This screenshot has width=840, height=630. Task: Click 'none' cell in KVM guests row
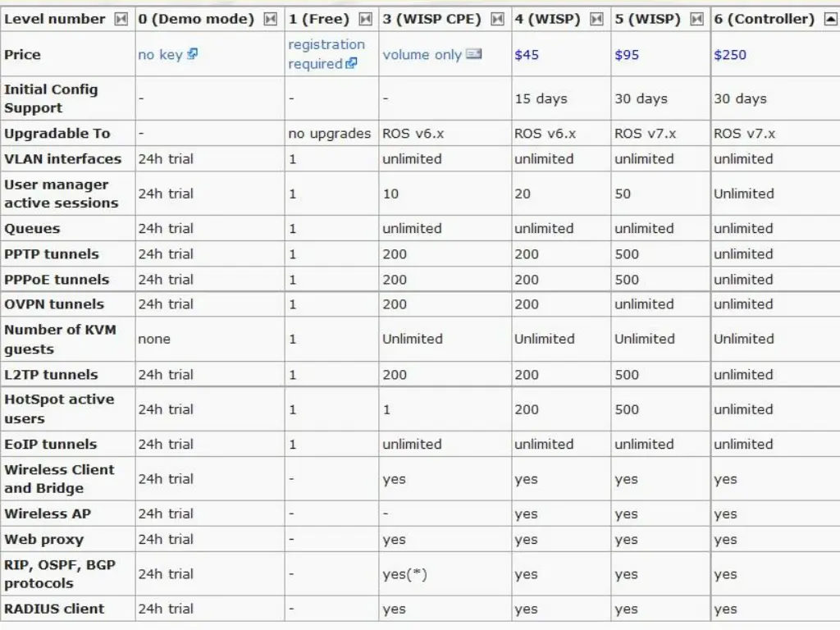pyautogui.click(x=154, y=339)
